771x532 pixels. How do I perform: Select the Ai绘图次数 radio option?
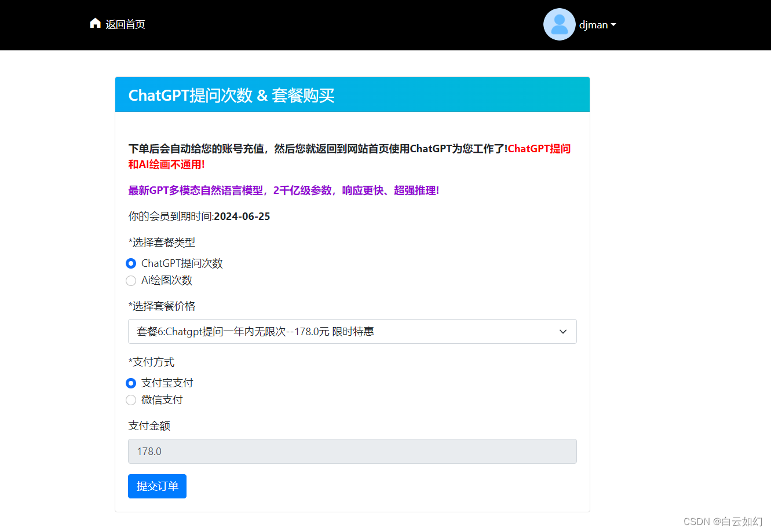[131, 281]
